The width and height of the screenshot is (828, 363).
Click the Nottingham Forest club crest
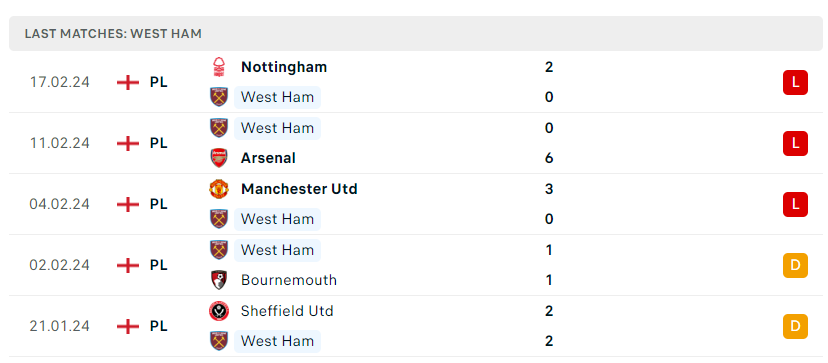219,67
